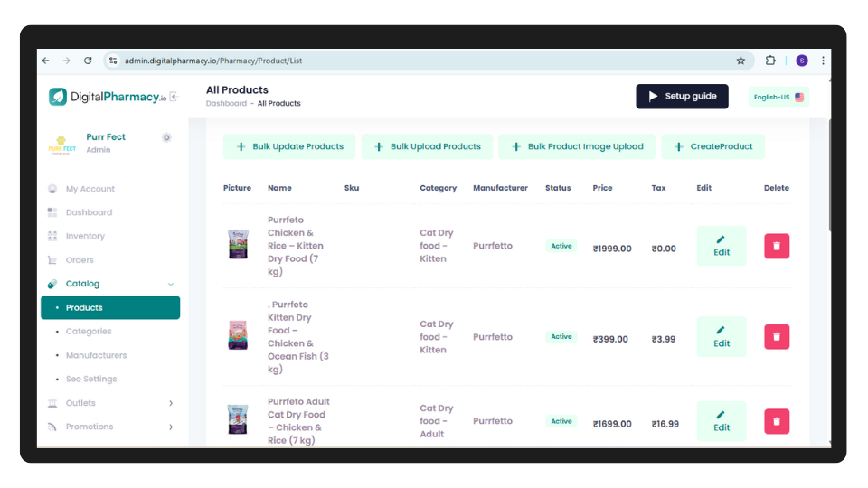Image resolution: width=868 pixels, height=488 pixels.
Task: Click Active status of ₹1999.00 product
Action: [561, 246]
